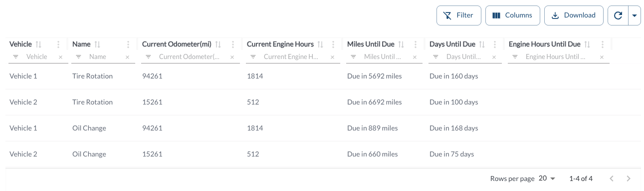Sort the Miles Until Due column
The width and height of the screenshot is (644, 191).
[401, 44]
